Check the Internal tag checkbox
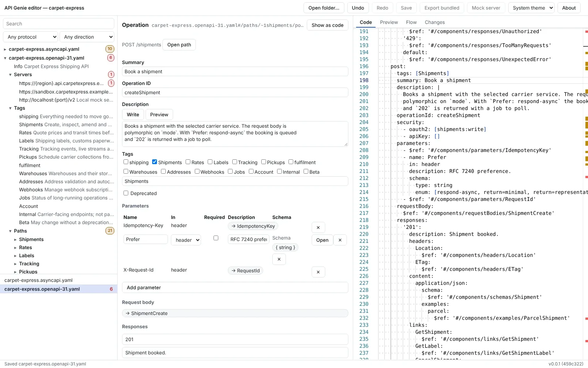 [x=279, y=171]
